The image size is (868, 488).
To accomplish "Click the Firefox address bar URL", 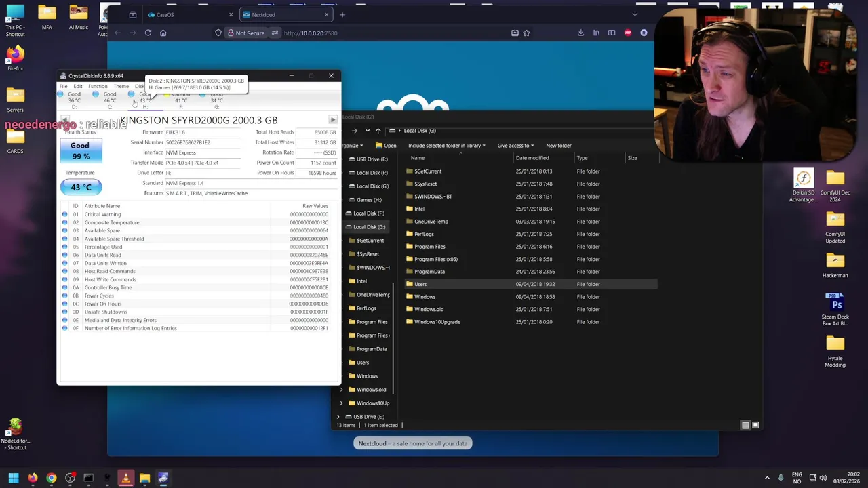I will pyautogui.click(x=311, y=33).
